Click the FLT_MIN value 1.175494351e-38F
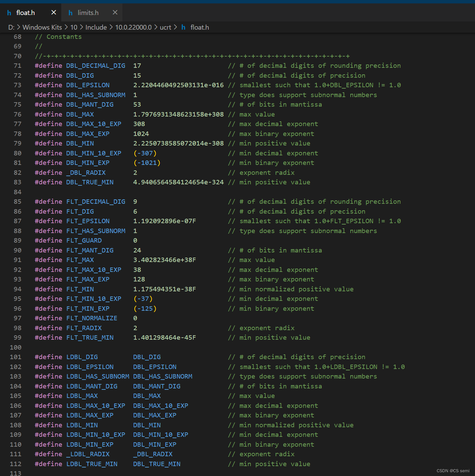This screenshot has height=476, width=475. 165,289
